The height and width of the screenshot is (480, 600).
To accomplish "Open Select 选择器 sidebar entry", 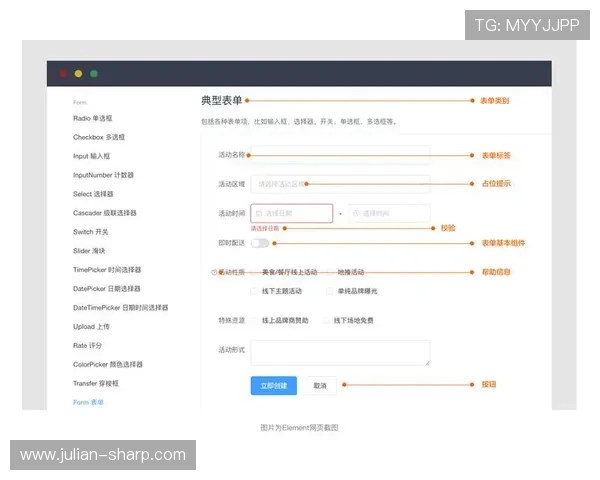I will [x=93, y=194].
